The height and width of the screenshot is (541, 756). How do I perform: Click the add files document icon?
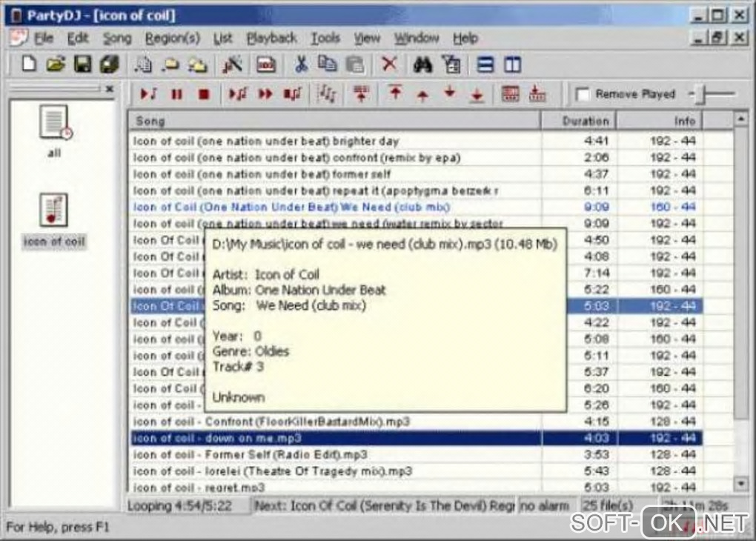tap(143, 64)
